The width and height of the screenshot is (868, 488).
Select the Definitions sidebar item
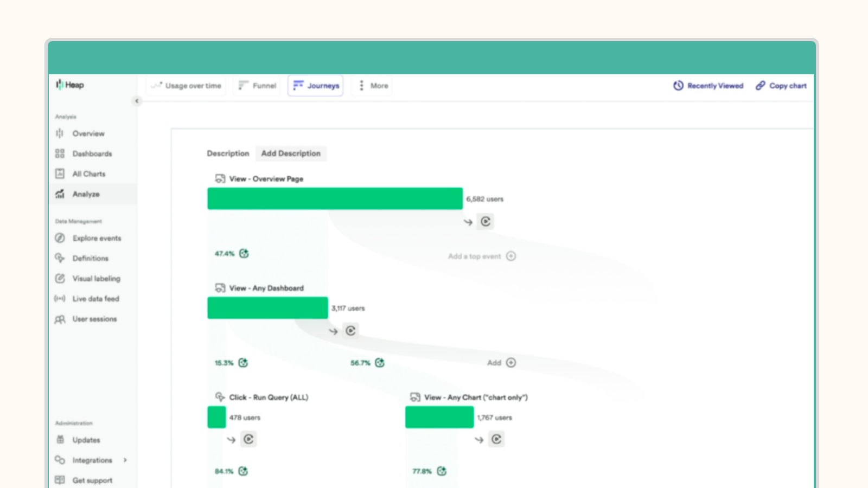[x=90, y=258]
